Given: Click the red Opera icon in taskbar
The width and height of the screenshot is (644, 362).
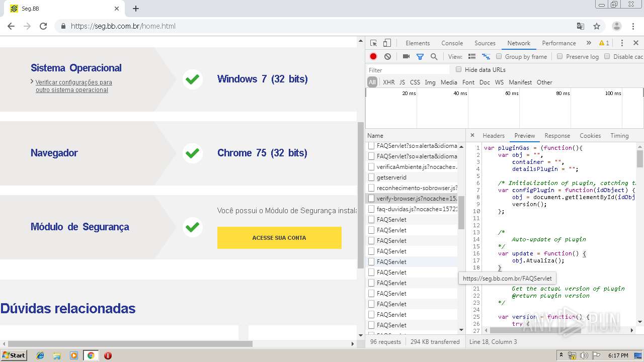Looking at the screenshot, I should click(x=108, y=355).
